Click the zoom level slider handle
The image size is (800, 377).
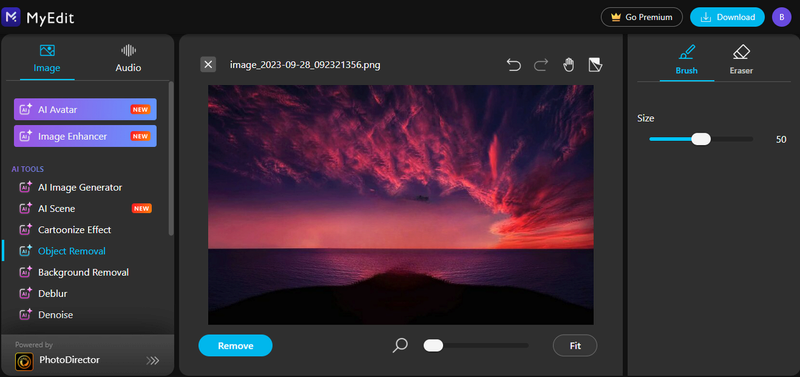point(433,345)
